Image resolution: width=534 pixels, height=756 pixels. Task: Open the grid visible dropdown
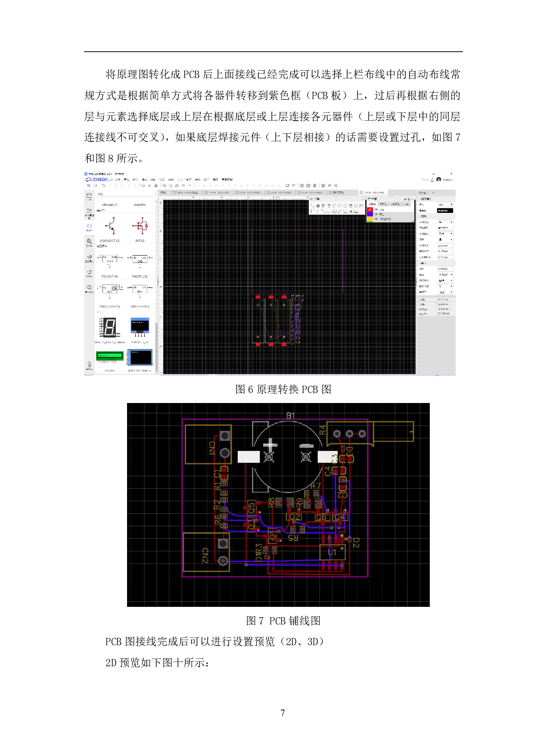coord(445,222)
